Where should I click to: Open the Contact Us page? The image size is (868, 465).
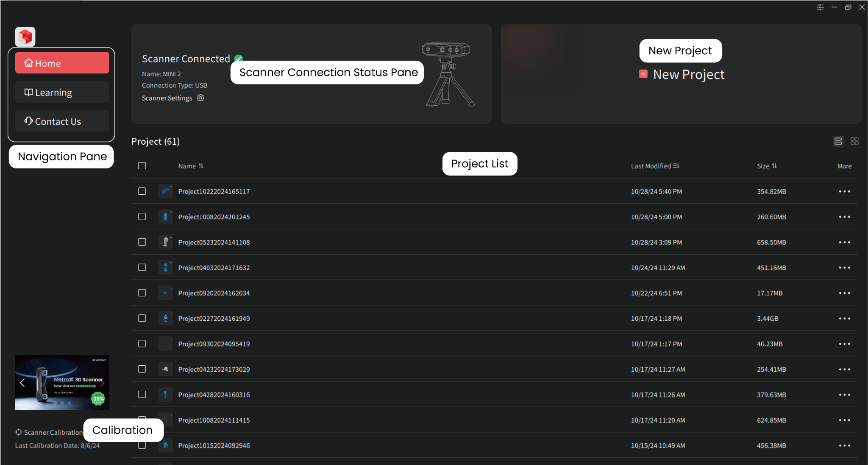coord(62,121)
